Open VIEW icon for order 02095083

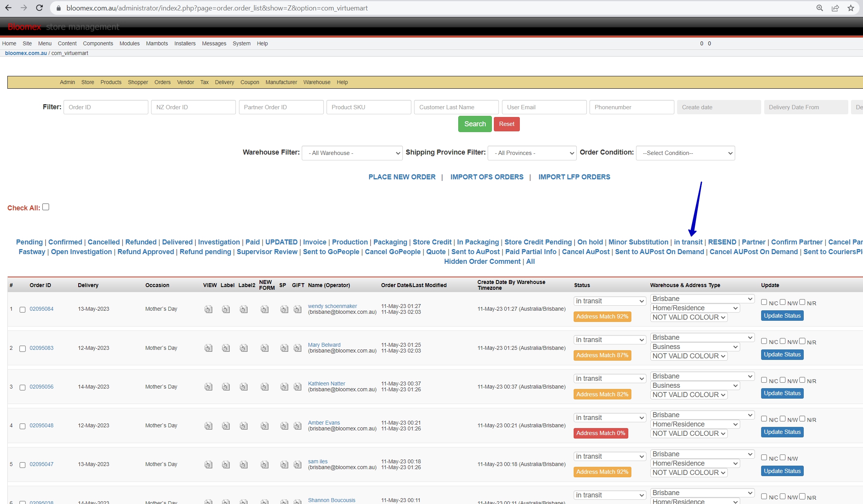click(x=208, y=348)
